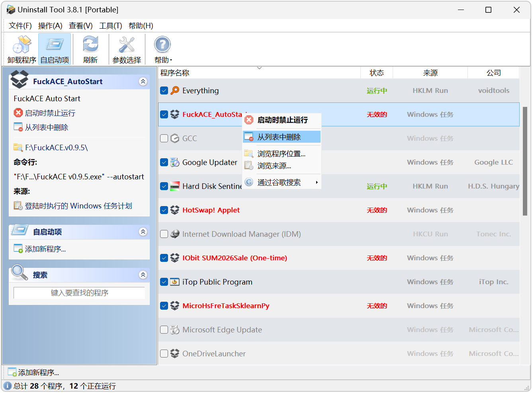Screen dimensions: 532x393
Task: Open the 工具(T) menu
Action: [111, 26]
